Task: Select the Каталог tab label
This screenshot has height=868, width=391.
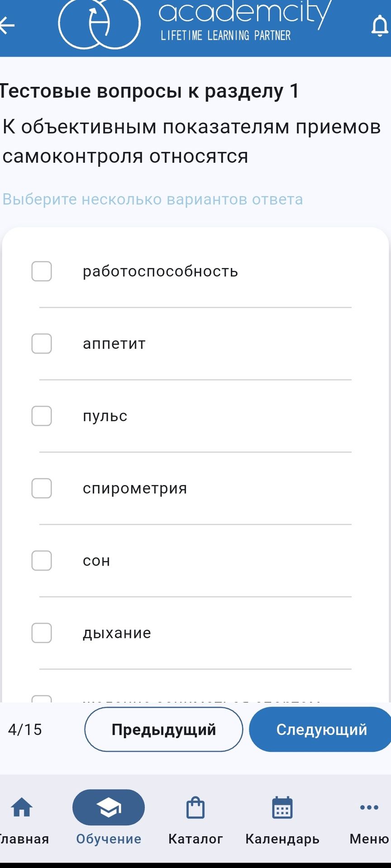Action: (195, 839)
